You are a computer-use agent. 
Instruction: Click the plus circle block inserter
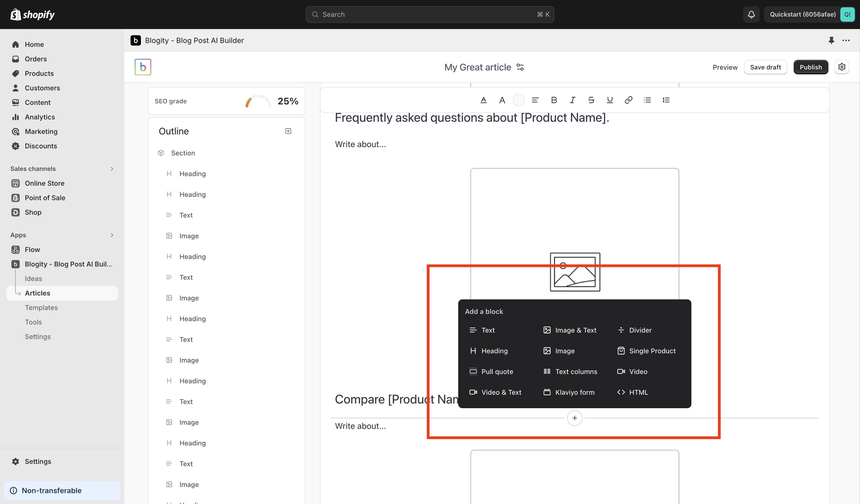click(574, 418)
